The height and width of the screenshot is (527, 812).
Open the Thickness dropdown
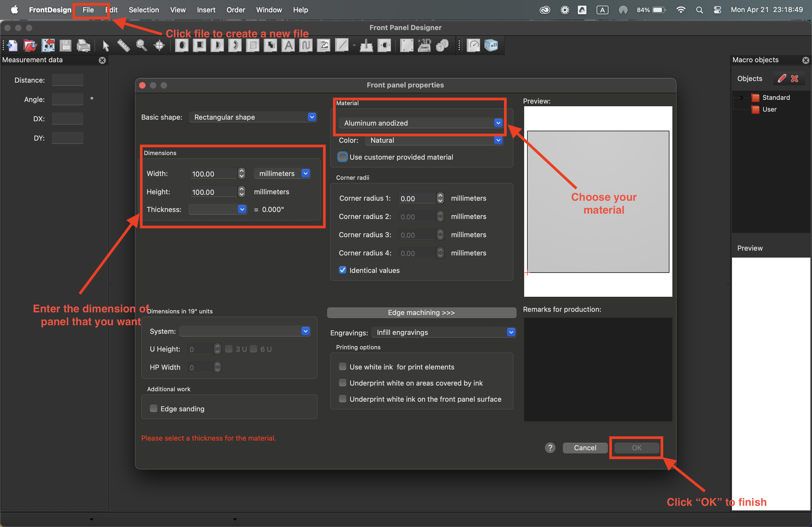(218, 209)
